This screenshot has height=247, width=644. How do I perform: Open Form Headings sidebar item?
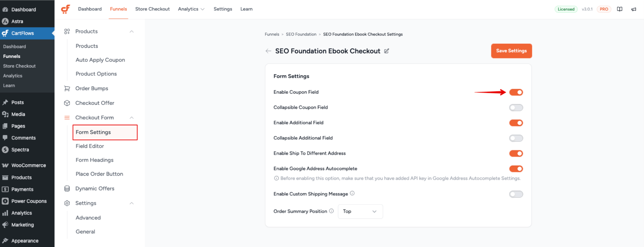[x=95, y=160]
